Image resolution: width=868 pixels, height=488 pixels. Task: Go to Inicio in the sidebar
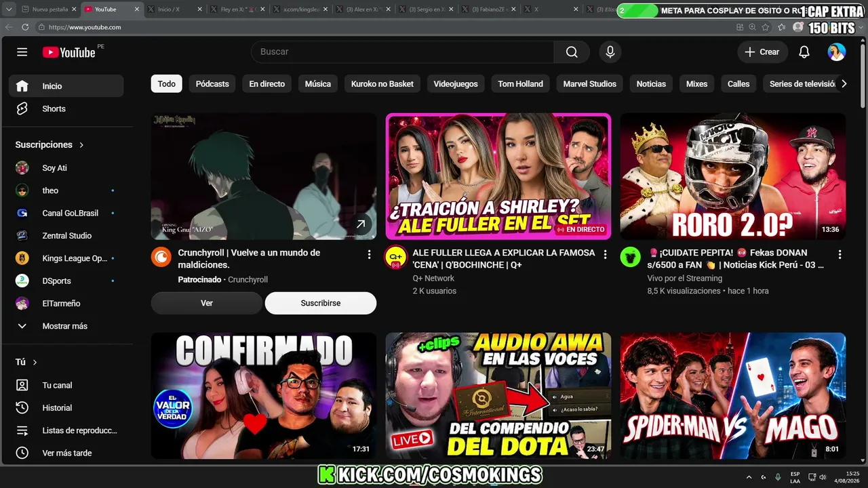(x=66, y=86)
